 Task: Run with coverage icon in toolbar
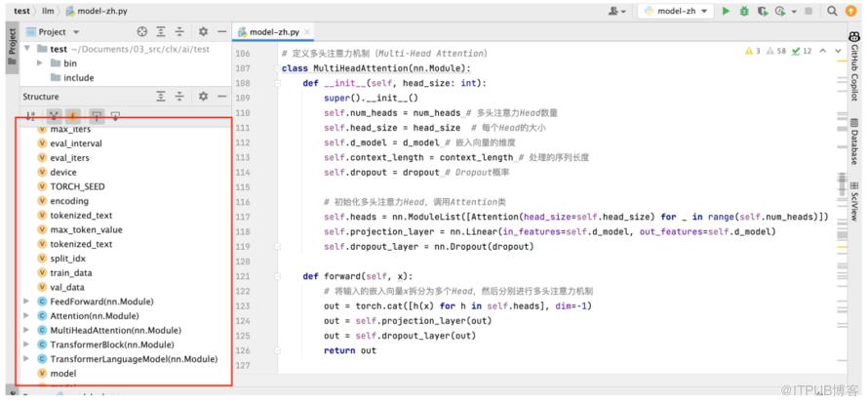[764, 12]
